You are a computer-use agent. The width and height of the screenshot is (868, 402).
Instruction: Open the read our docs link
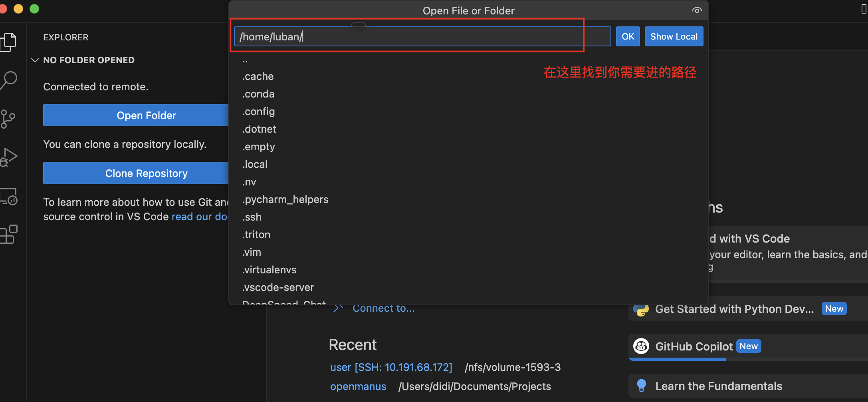[200, 217]
